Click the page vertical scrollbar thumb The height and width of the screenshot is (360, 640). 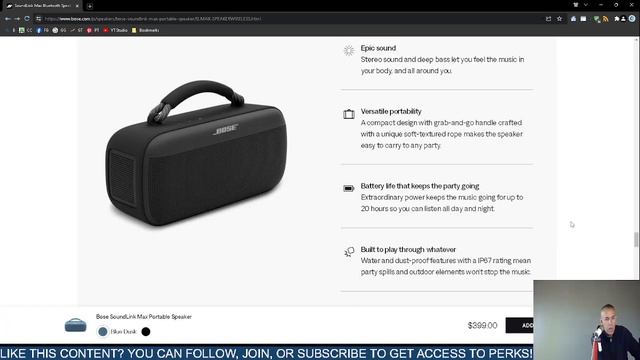coord(636,239)
